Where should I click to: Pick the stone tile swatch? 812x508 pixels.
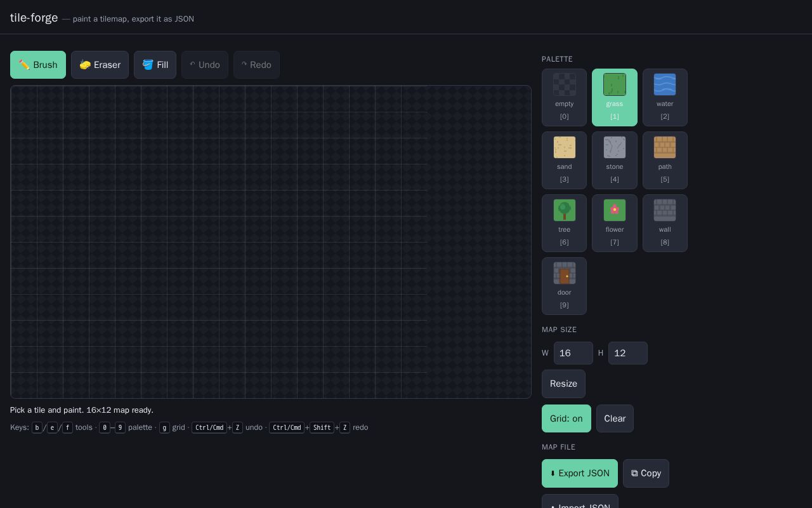coord(615,161)
